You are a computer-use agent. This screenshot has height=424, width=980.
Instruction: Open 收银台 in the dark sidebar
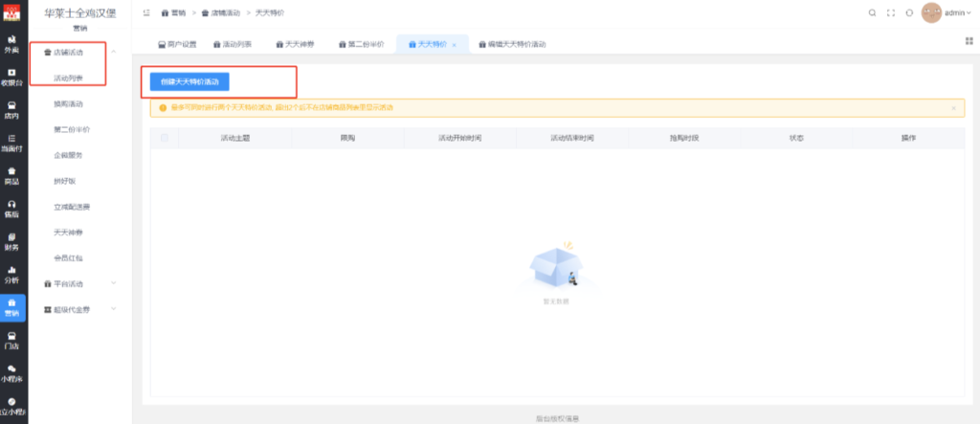click(11, 77)
